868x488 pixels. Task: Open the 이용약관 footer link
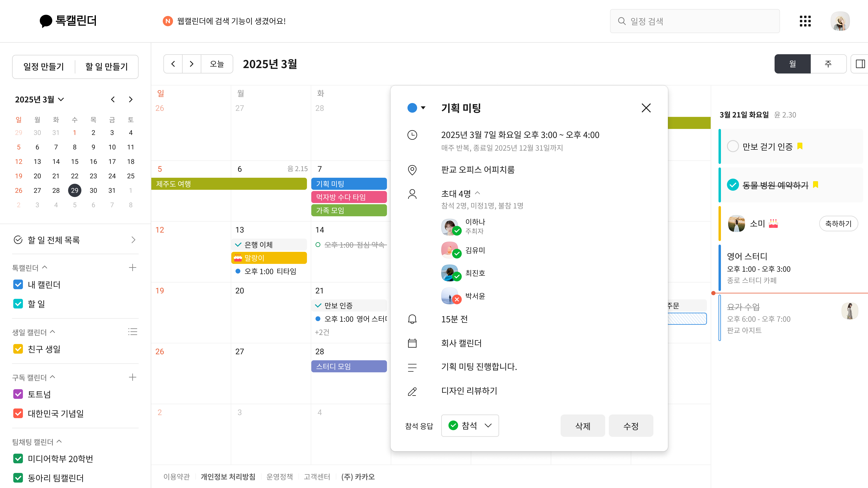177,477
